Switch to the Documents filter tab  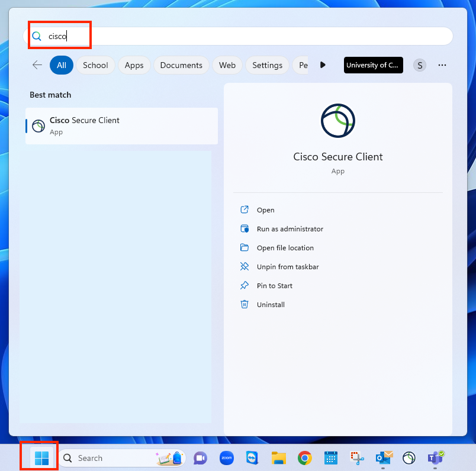coord(181,65)
